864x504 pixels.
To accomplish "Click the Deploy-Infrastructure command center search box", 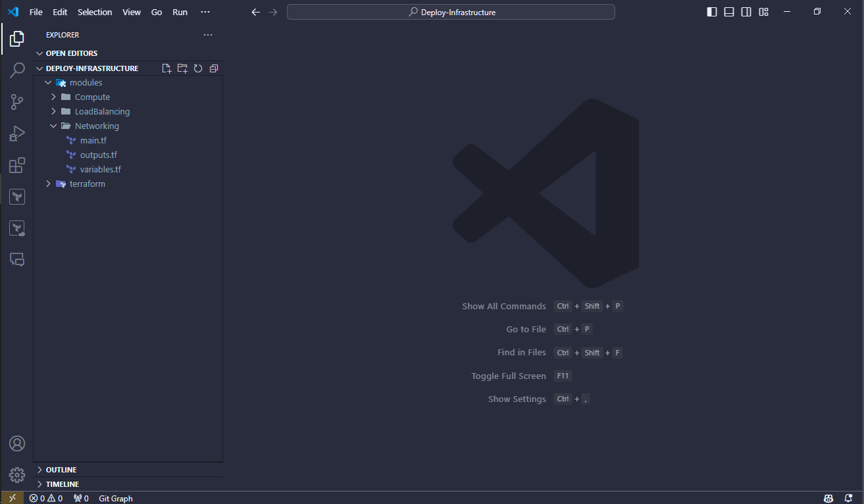I will (x=451, y=12).
